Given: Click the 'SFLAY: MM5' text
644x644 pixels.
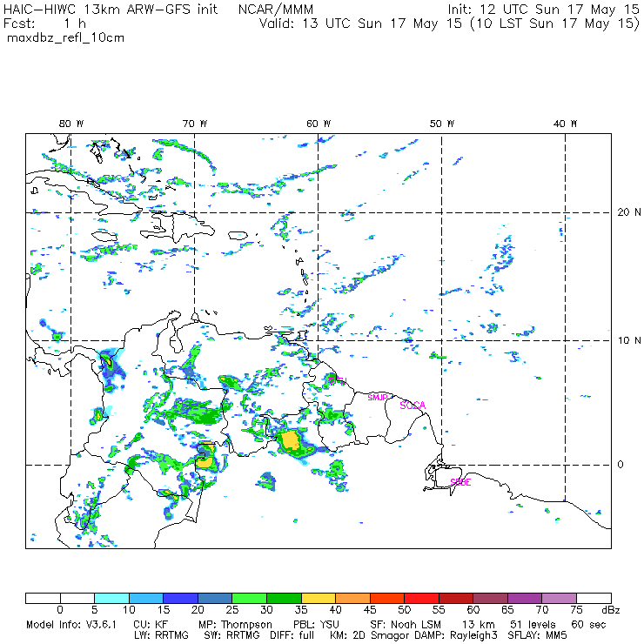Looking at the screenshot, I should click(537, 635).
